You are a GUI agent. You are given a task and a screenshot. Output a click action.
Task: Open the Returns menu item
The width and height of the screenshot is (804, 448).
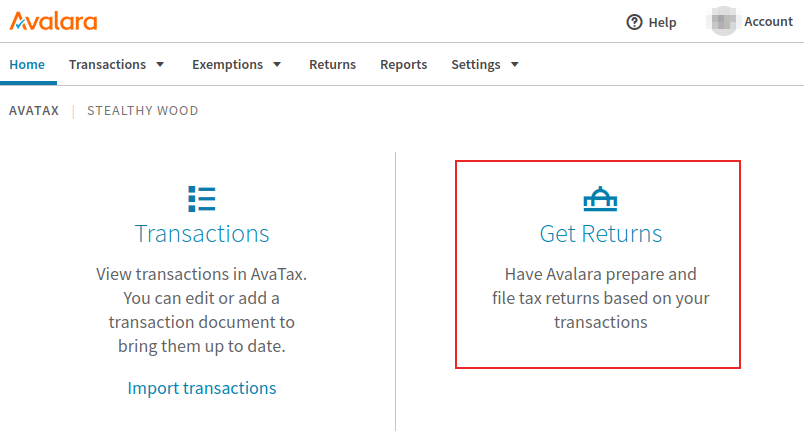click(332, 65)
